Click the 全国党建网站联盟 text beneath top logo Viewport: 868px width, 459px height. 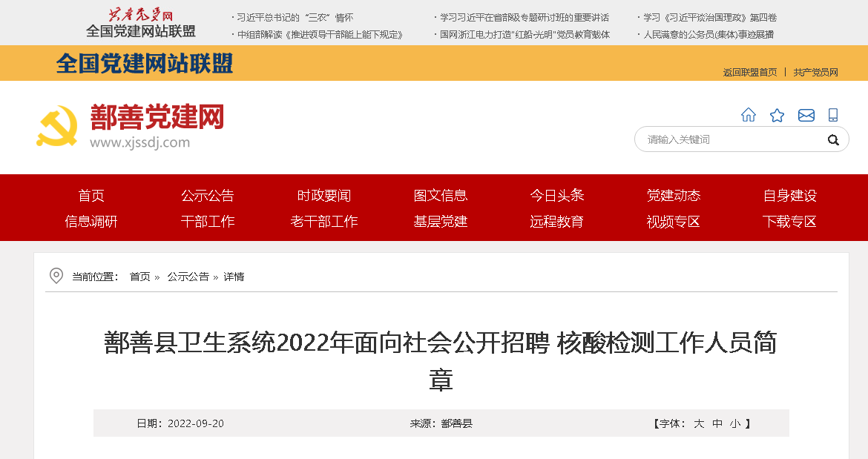pos(141,32)
